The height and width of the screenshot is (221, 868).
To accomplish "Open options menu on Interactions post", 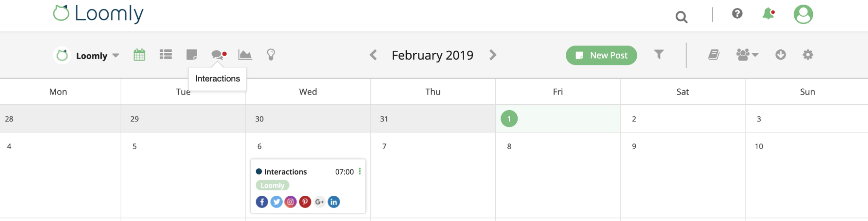I will click(x=360, y=172).
